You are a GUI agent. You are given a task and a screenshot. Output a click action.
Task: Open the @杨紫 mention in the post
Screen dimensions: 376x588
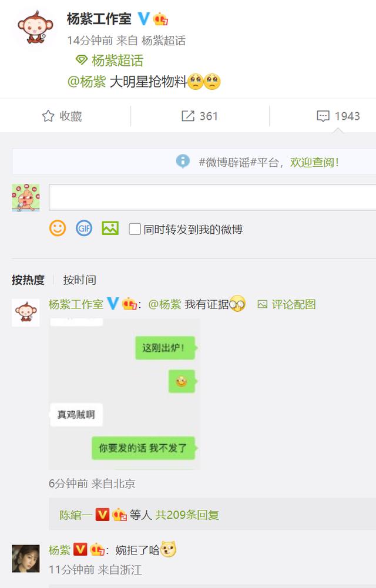tap(86, 82)
